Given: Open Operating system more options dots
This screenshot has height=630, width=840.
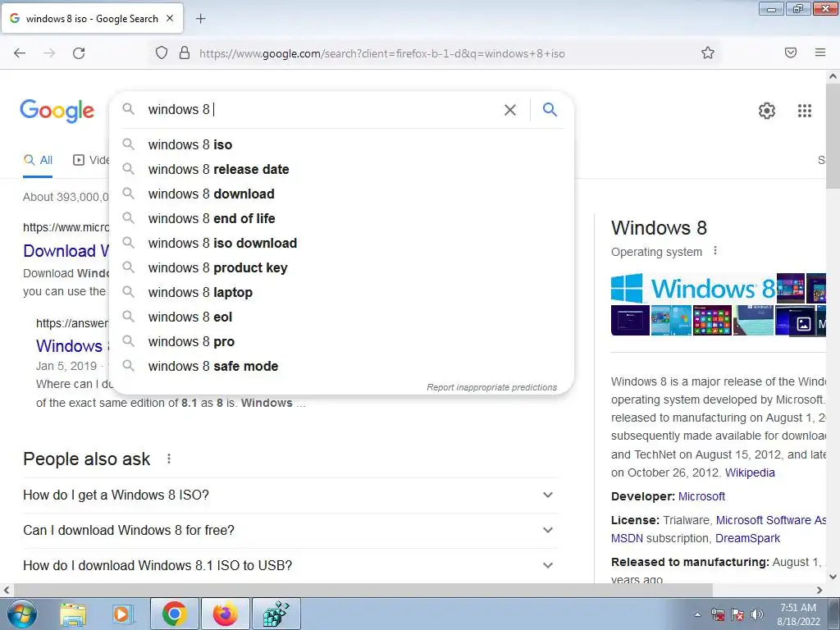Looking at the screenshot, I should (x=715, y=251).
